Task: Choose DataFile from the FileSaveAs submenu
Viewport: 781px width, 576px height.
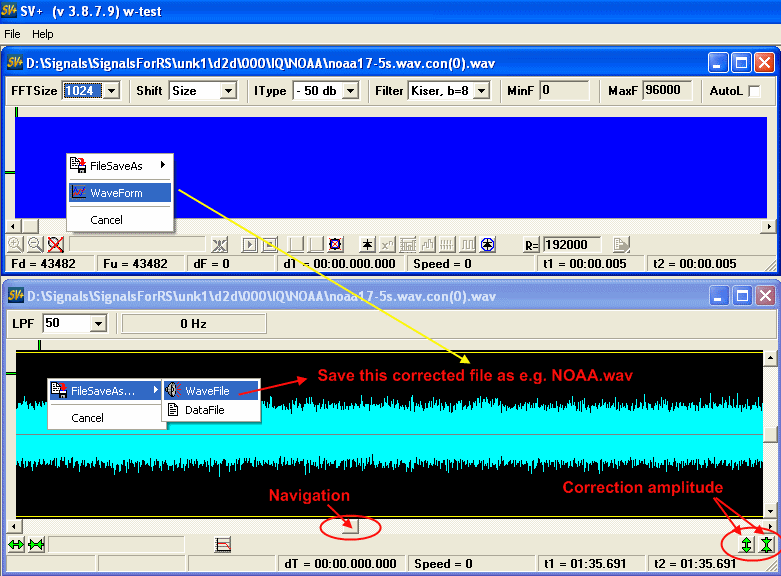Action: pyautogui.click(x=204, y=410)
